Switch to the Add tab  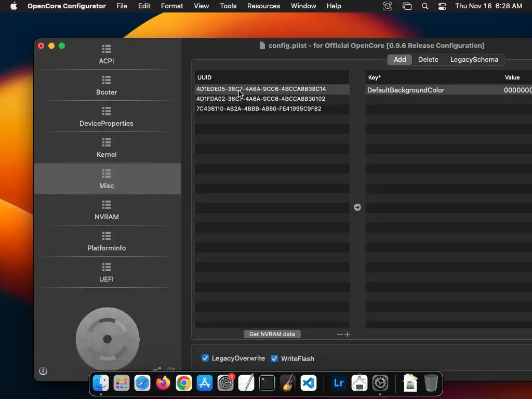400,59
